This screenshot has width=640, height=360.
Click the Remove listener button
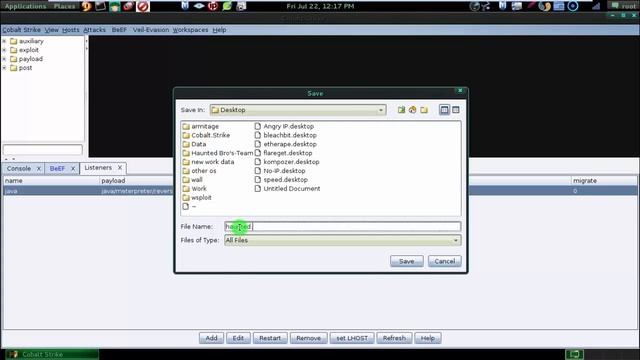[x=309, y=338]
